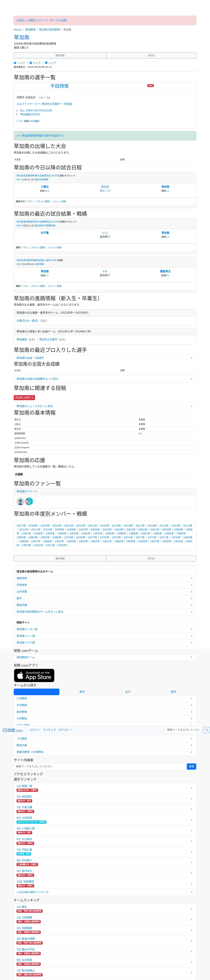
Task: Click 三郷北 team name link
Action: point(45,187)
